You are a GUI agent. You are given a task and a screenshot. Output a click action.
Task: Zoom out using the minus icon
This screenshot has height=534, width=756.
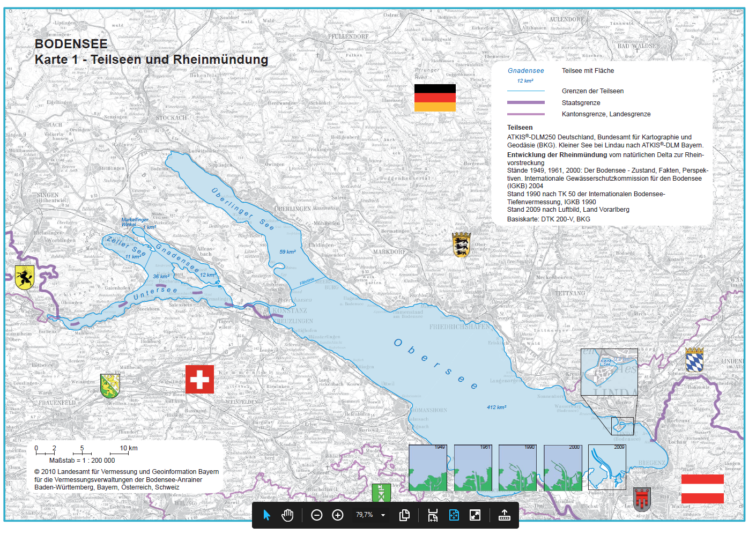point(317,515)
